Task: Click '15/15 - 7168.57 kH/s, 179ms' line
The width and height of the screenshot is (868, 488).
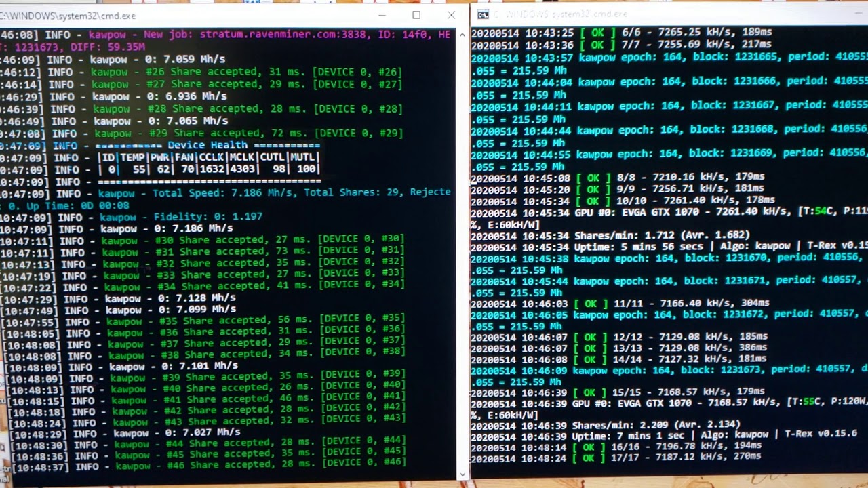Action: pyautogui.click(x=618, y=392)
